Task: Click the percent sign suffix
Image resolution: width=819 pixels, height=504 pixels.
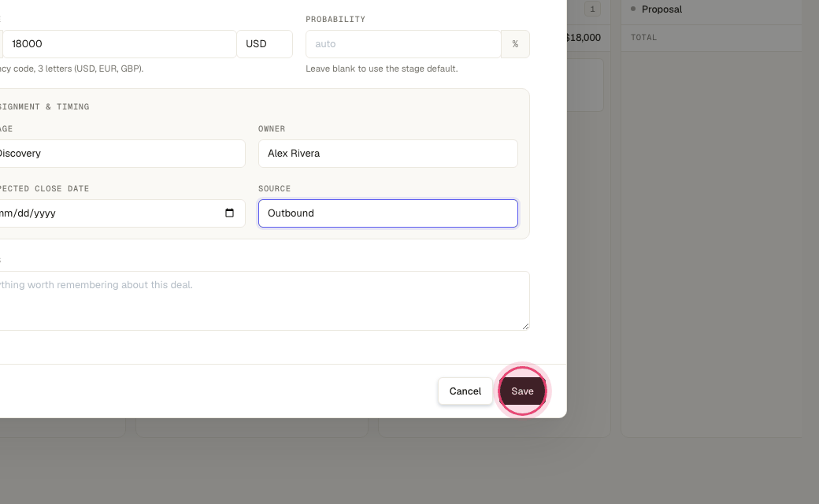Action: (x=516, y=44)
